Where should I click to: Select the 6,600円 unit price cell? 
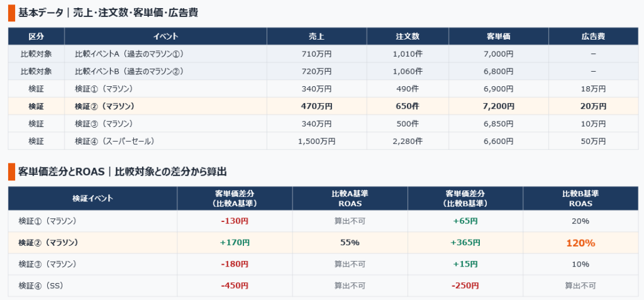pos(499,141)
